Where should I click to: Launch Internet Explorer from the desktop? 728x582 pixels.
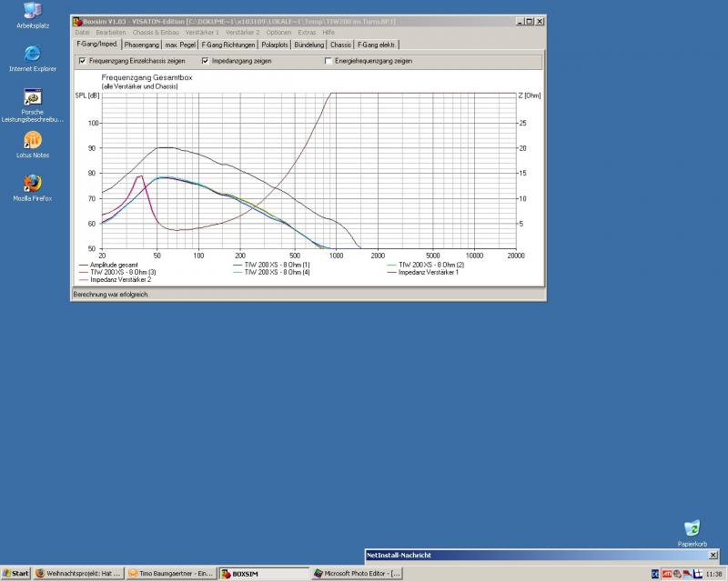click(32, 53)
